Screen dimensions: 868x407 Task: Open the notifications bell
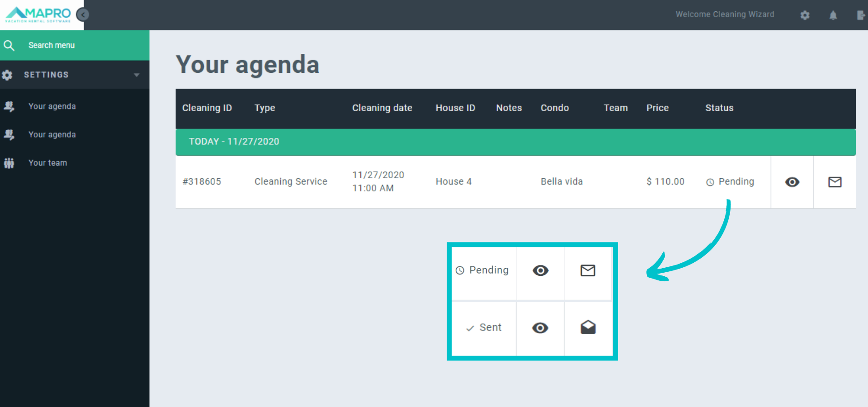coord(833,15)
